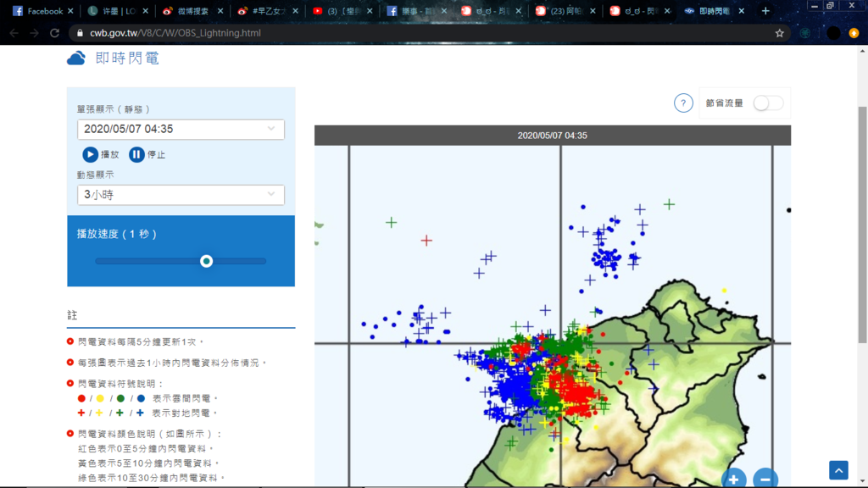Switch to the 微博搜索 tab
The image size is (868, 488).
click(x=191, y=10)
